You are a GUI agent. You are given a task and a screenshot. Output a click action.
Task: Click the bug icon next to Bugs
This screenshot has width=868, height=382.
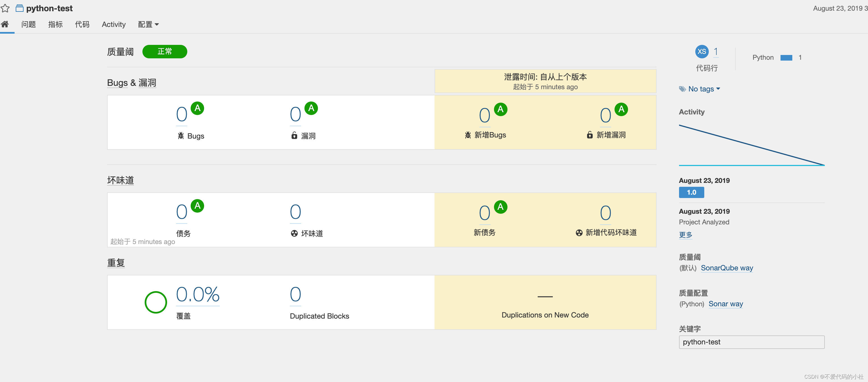[x=181, y=135]
